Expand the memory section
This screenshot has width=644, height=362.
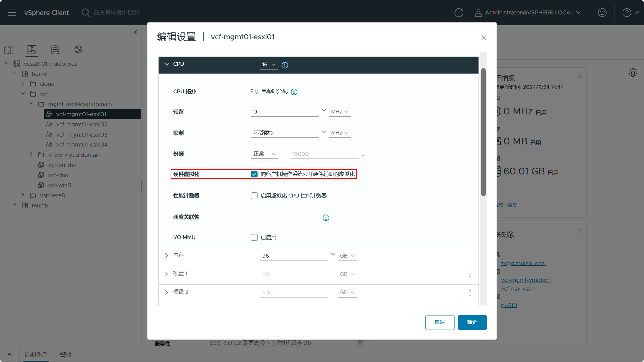167,255
